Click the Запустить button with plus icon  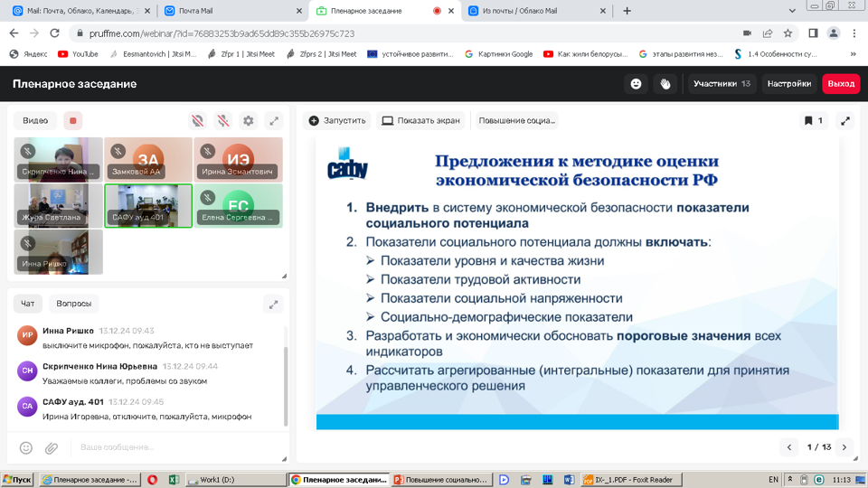pos(337,120)
